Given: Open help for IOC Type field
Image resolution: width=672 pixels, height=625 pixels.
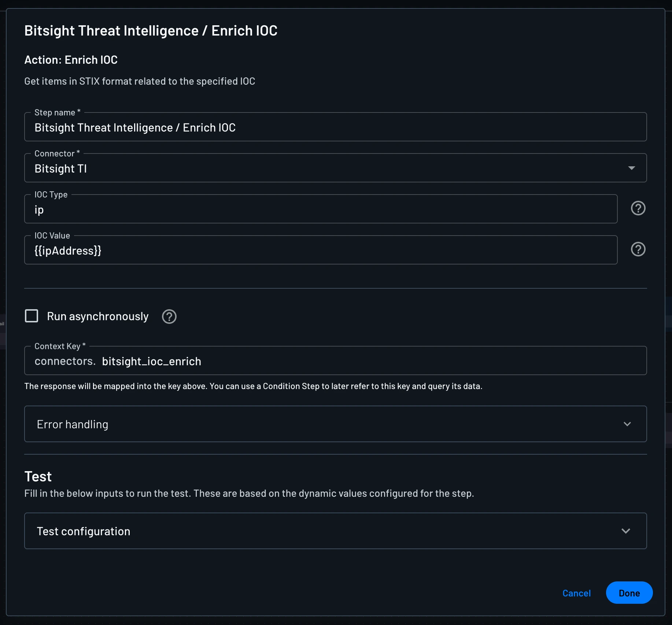Looking at the screenshot, I should 638,208.
